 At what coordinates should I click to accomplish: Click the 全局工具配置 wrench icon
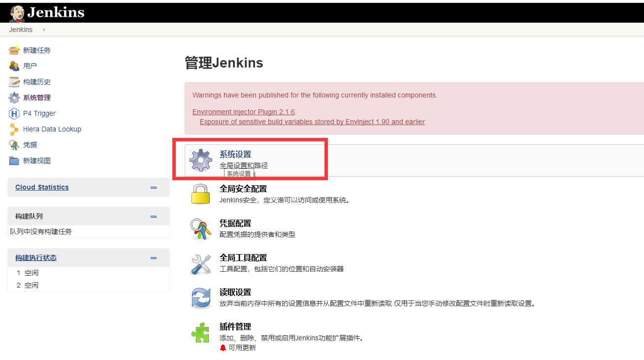[201, 263]
